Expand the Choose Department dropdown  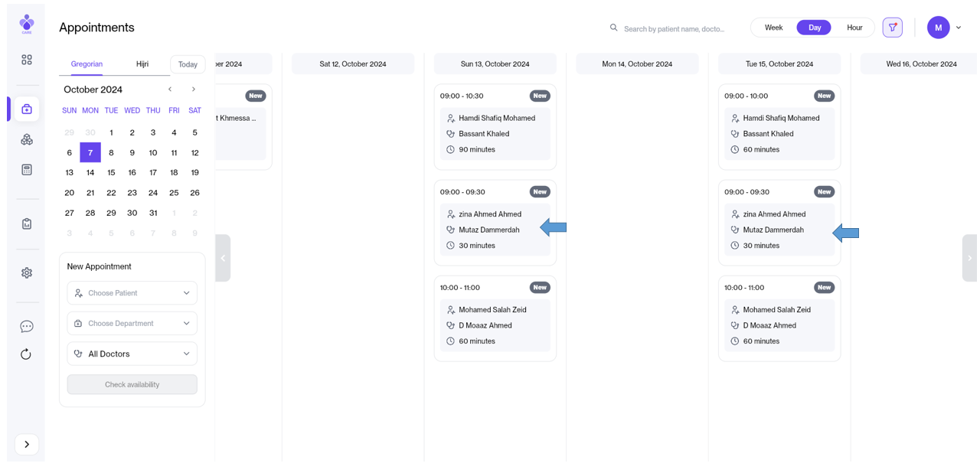pyautogui.click(x=132, y=324)
